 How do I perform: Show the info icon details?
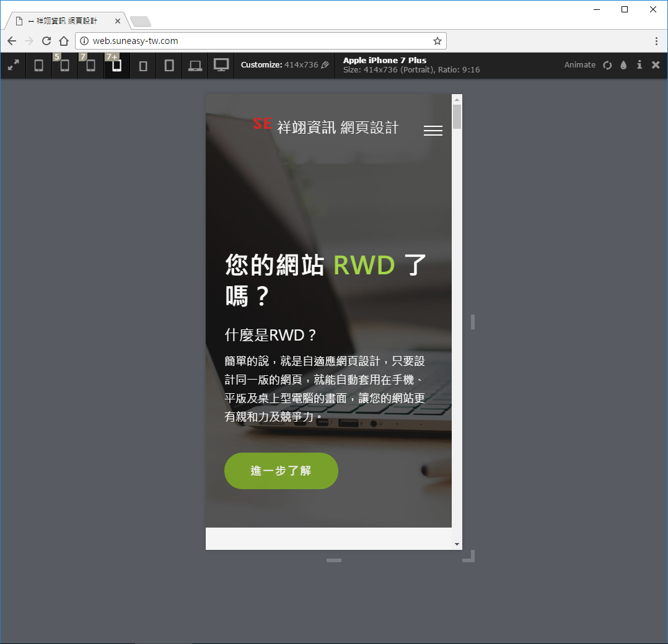pos(639,64)
